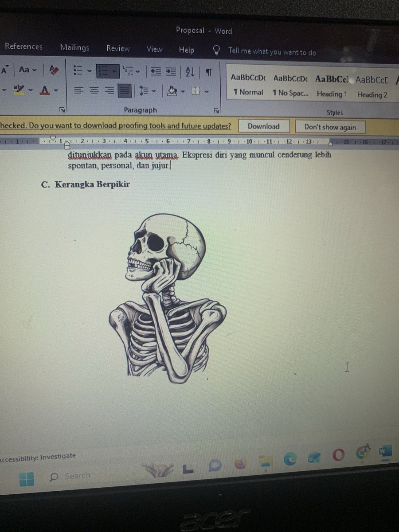This screenshot has height=532, width=399.
Task: Click the heading 'C. Kerangka Berpikir'
Action: click(x=86, y=184)
